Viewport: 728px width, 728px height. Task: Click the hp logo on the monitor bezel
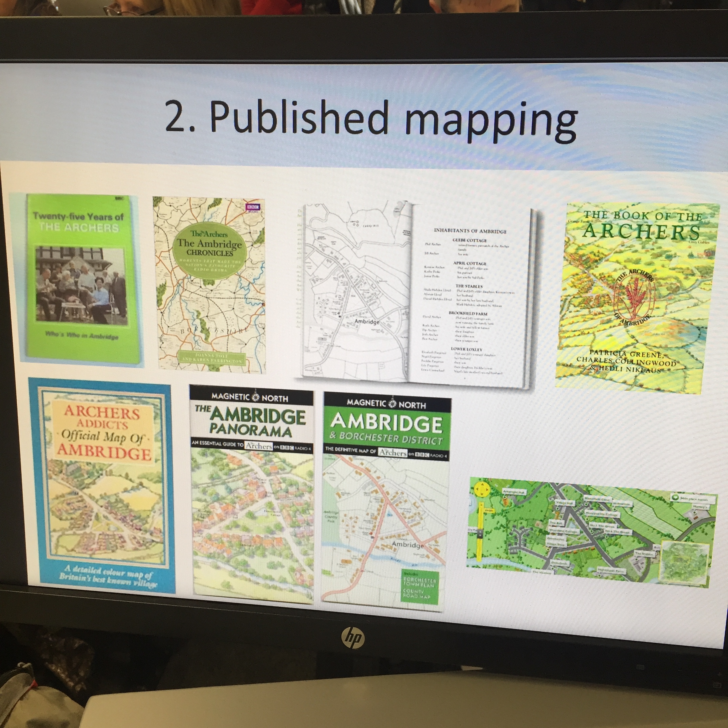[352, 637]
